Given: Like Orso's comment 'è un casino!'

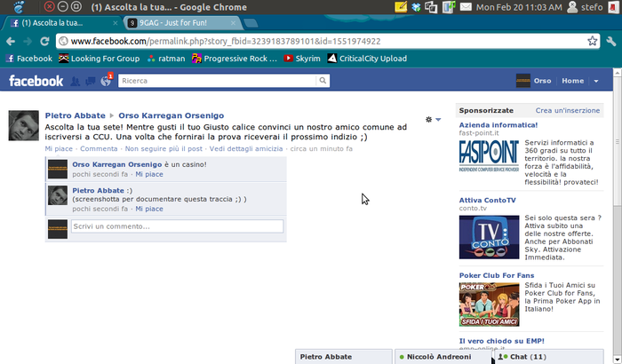Looking at the screenshot, I should (149, 175).
